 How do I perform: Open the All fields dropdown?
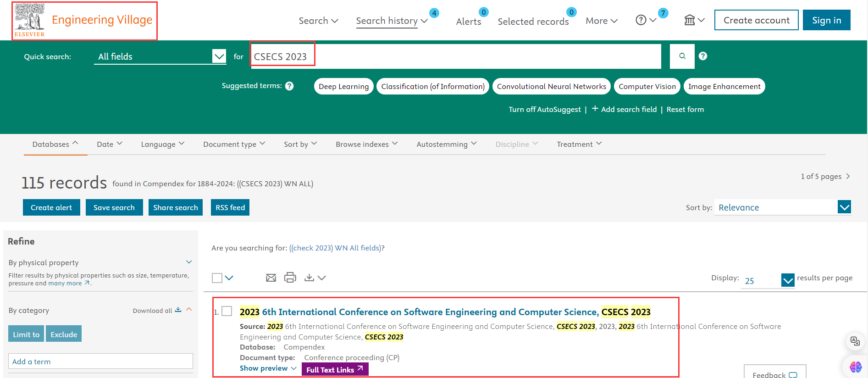160,56
